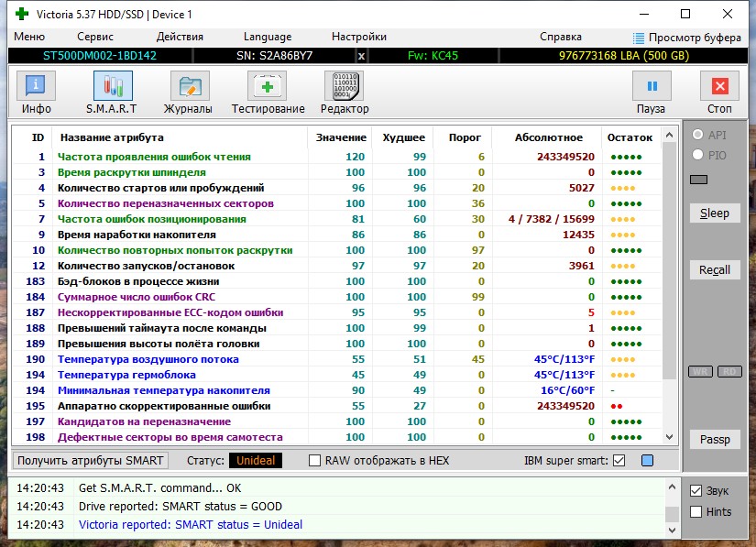Image resolution: width=756 pixels, height=547 pixels.
Task: Click the Fw: KC45 firmware label
Action: point(433,56)
